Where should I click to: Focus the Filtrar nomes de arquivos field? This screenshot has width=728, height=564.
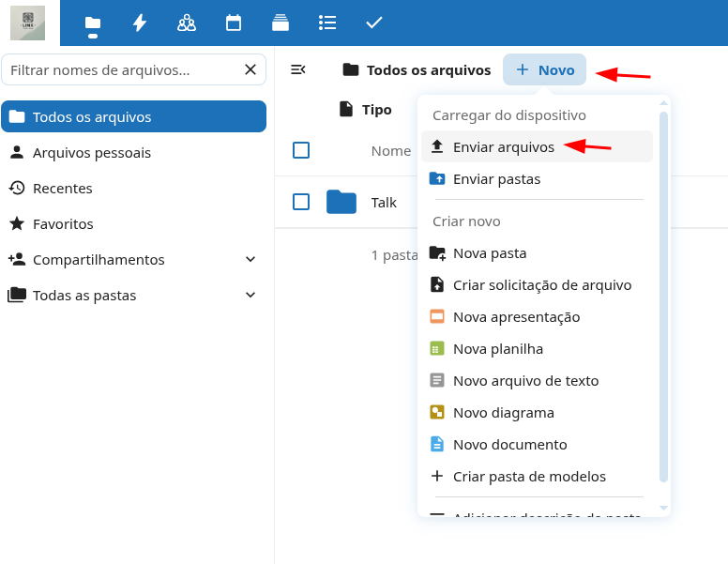pyautogui.click(x=122, y=69)
